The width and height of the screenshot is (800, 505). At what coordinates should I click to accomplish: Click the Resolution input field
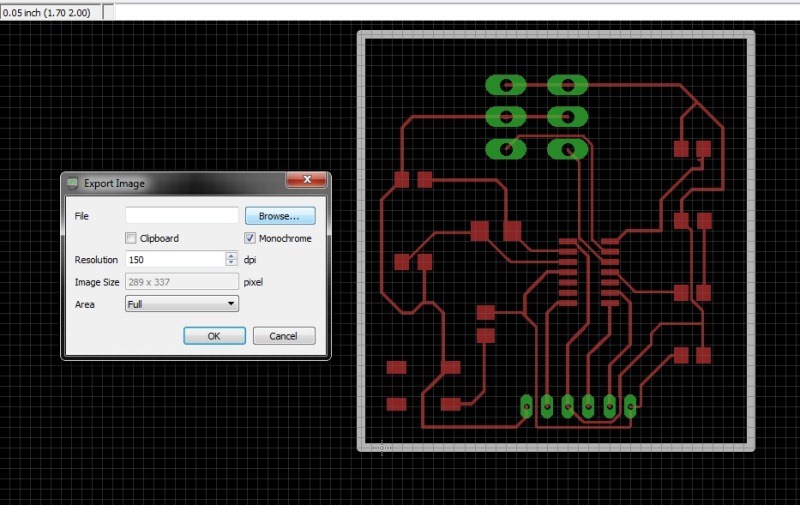pyautogui.click(x=175, y=260)
